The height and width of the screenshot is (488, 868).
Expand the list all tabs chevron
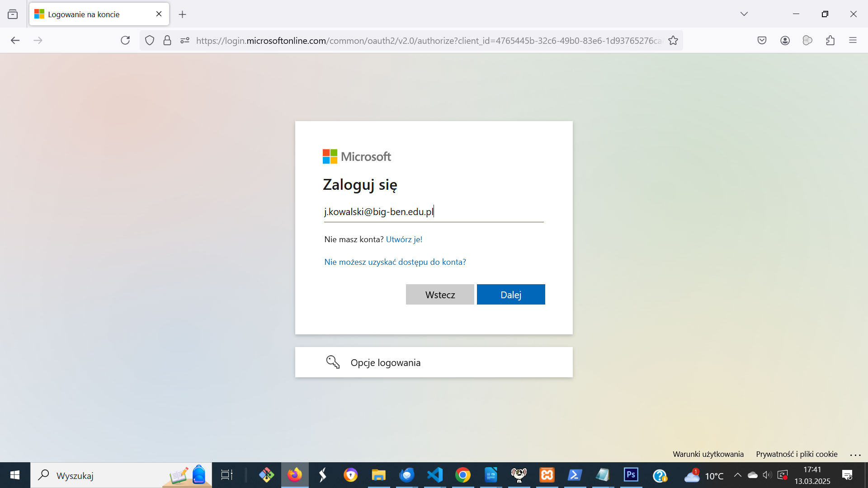point(744,14)
